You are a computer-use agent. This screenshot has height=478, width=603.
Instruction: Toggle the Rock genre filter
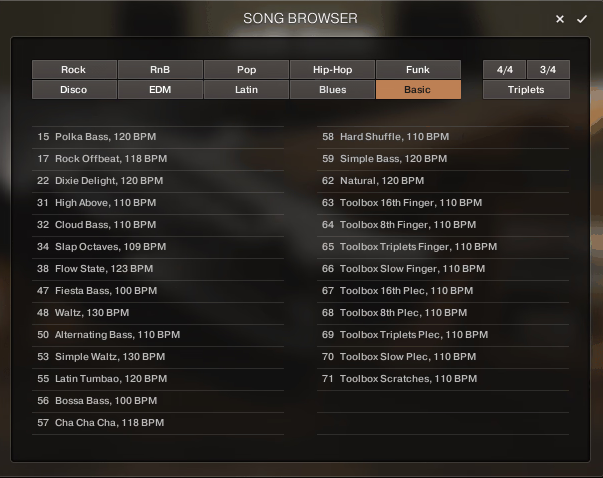coord(74,70)
